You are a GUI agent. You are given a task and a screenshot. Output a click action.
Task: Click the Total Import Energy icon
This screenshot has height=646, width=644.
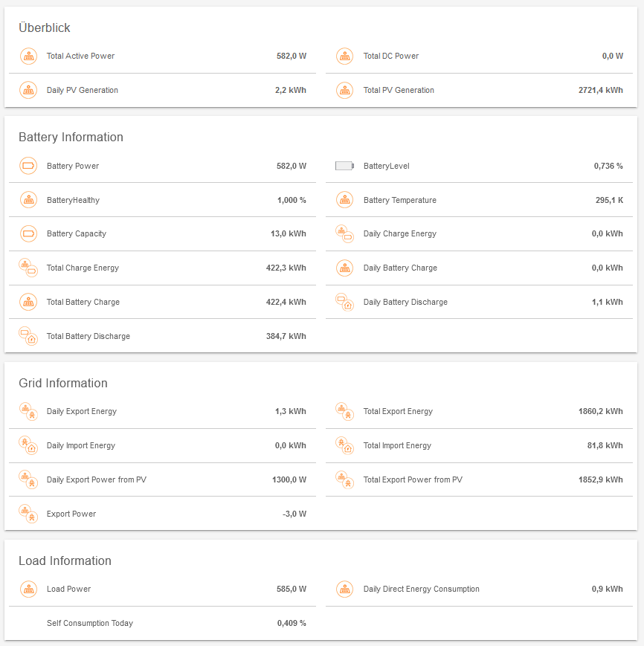[x=344, y=445]
